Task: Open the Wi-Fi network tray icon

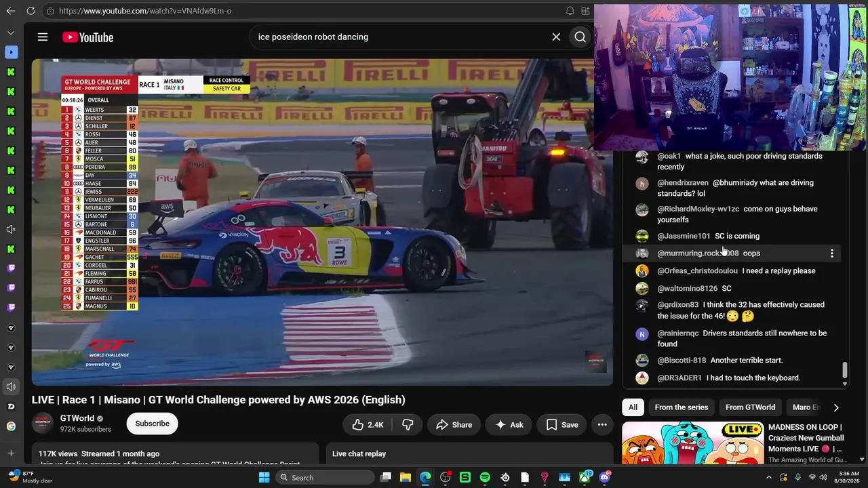Action: click(812, 477)
